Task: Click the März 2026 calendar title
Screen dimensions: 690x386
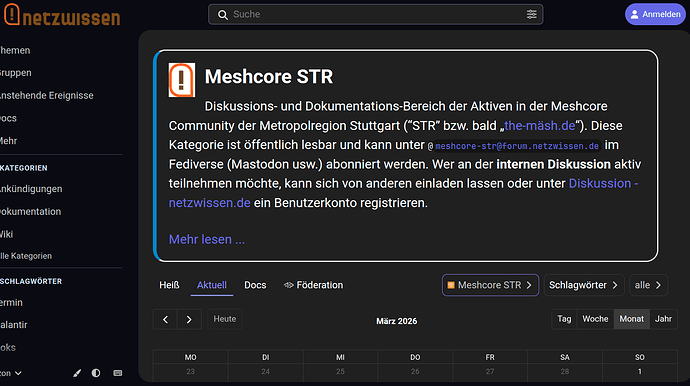Action: tap(396, 321)
